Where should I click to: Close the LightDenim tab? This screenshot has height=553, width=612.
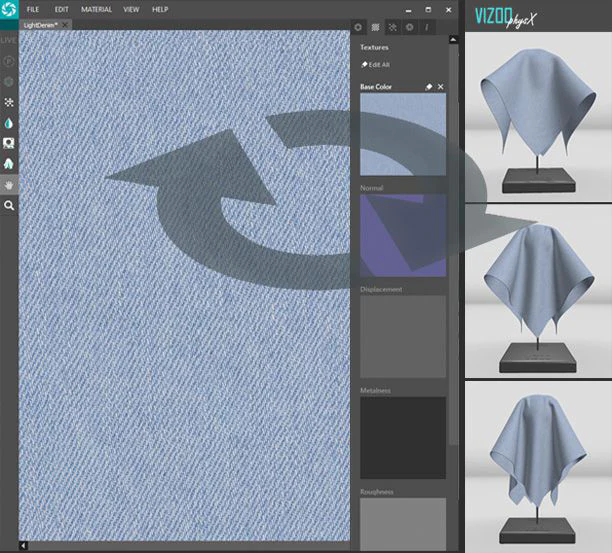point(65,25)
